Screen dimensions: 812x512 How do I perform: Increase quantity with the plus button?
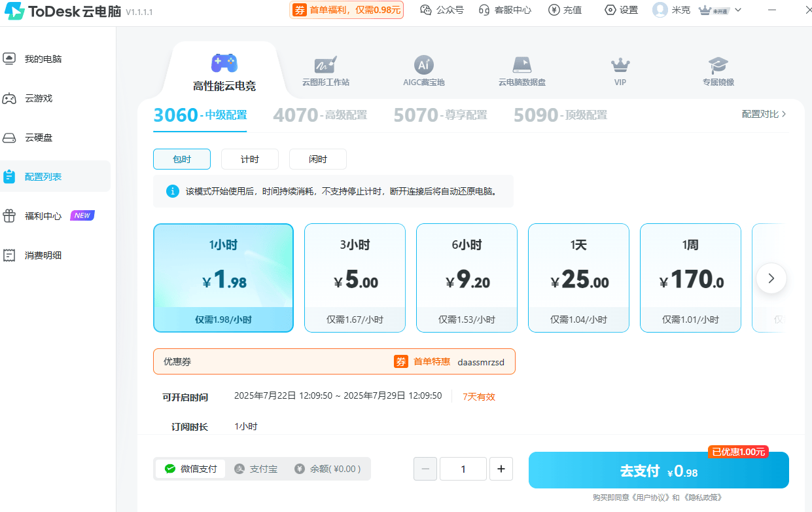501,469
